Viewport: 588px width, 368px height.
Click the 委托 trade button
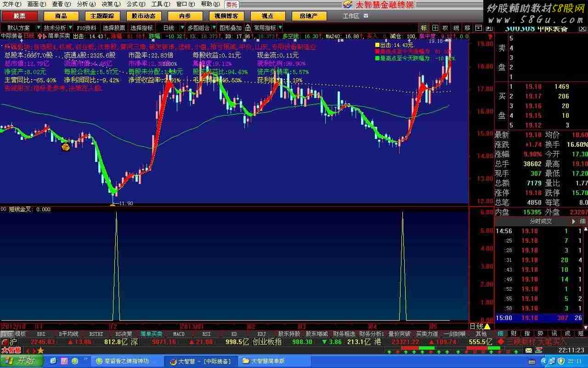click(232, 5)
